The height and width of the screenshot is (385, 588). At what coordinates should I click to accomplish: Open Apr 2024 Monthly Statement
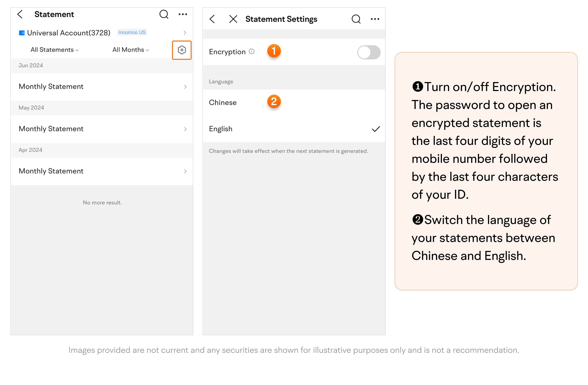click(102, 171)
